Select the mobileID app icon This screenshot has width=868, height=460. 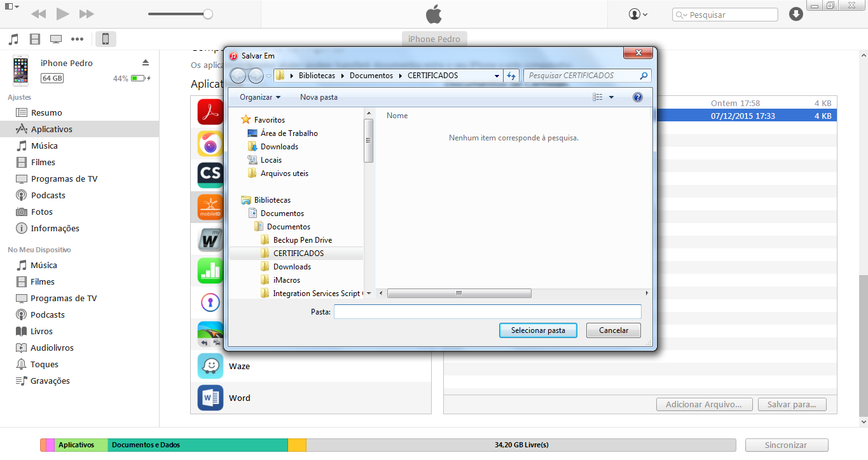210,206
